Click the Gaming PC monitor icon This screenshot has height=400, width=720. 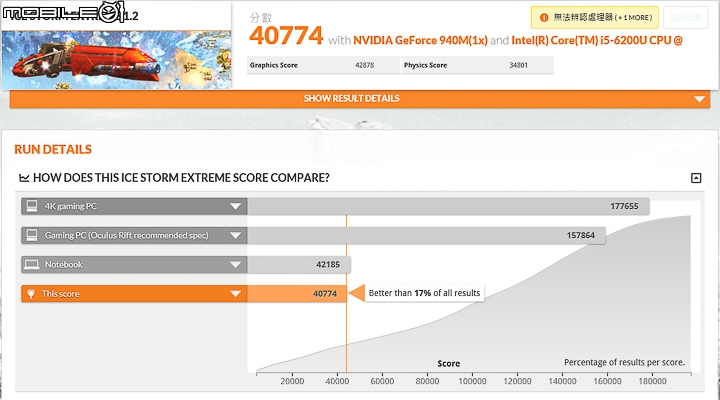coord(32,235)
